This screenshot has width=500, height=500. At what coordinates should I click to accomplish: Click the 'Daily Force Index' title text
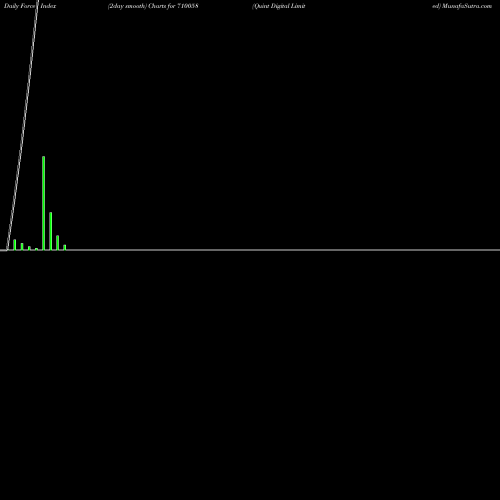pyautogui.click(x=30, y=6)
